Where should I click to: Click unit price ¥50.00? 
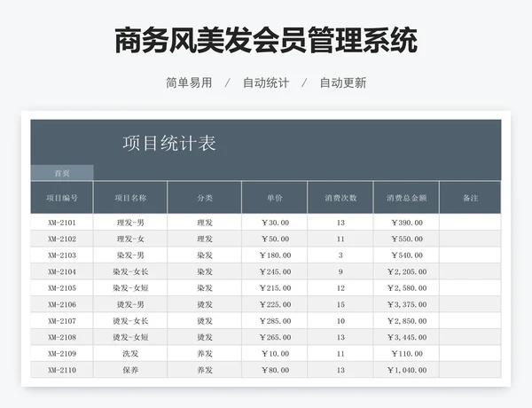275,239
